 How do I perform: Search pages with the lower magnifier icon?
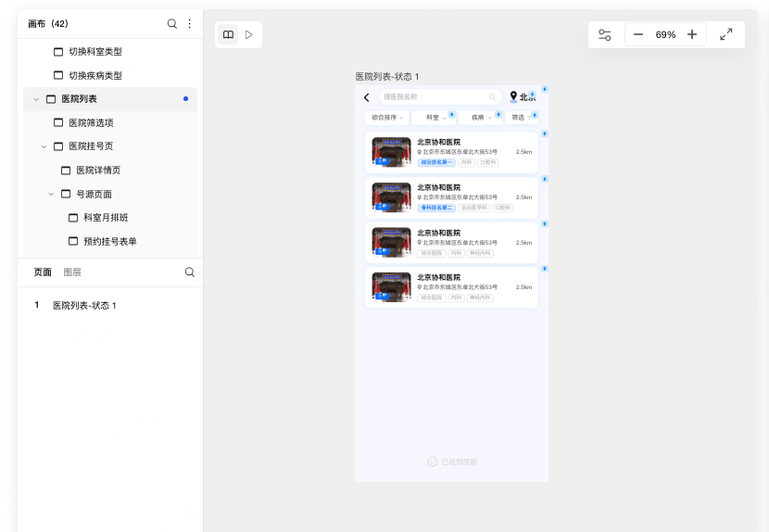point(190,272)
